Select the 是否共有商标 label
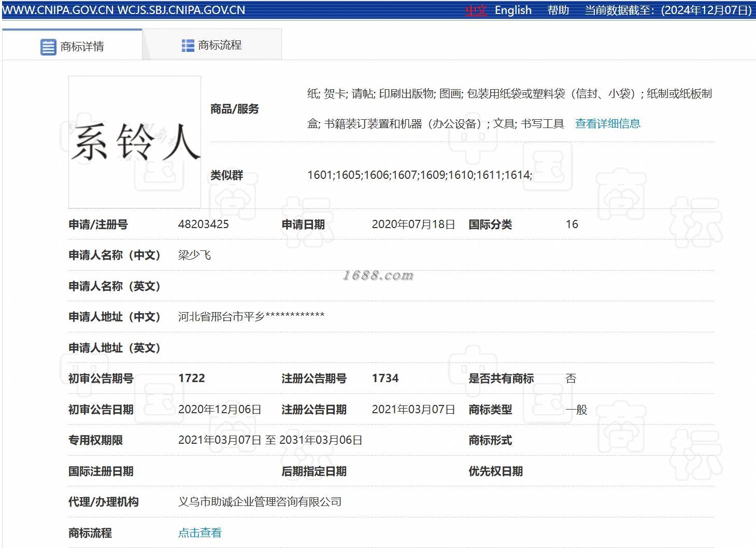Image resolution: width=756 pixels, height=548 pixels. coord(501,378)
